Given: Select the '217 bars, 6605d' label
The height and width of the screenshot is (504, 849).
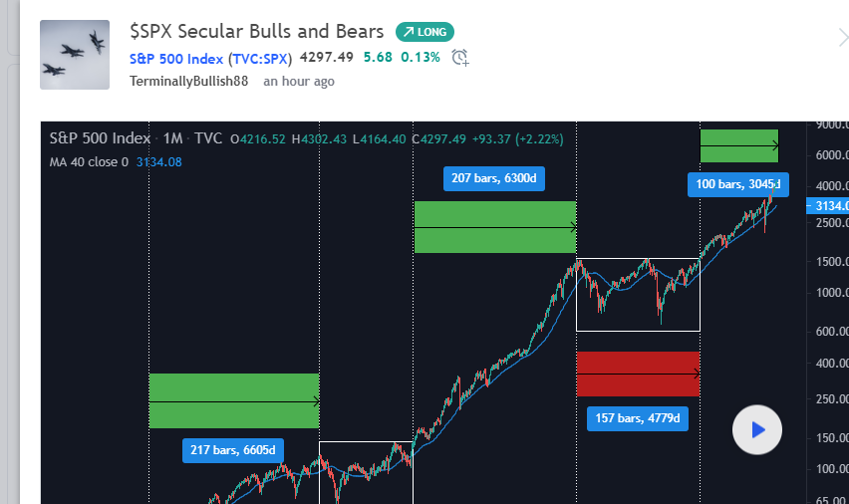Looking at the screenshot, I should pos(233,450).
